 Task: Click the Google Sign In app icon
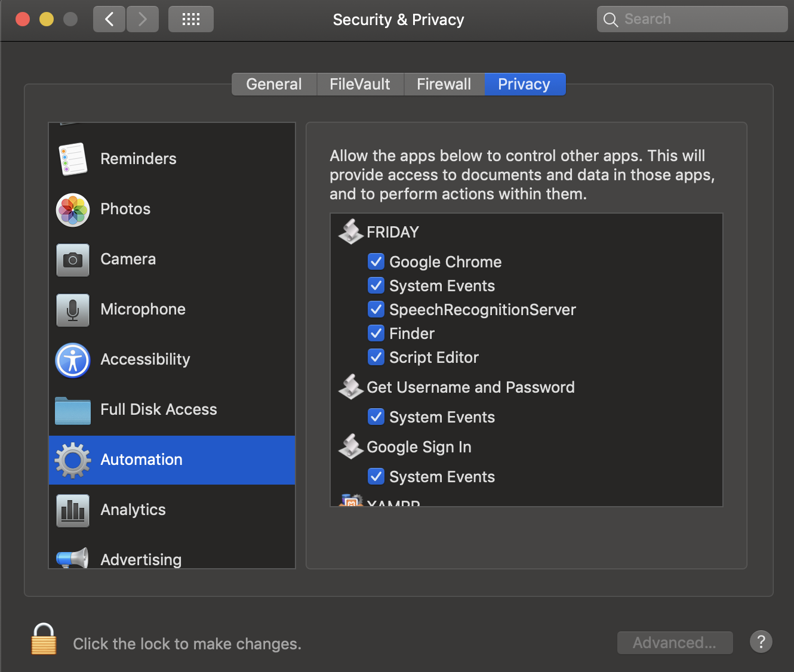point(351,446)
